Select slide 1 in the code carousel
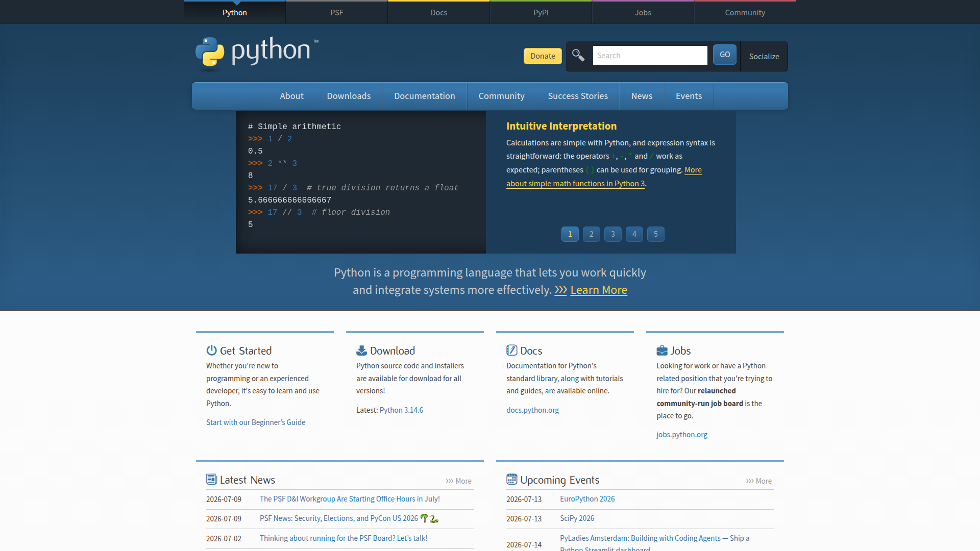 (570, 234)
